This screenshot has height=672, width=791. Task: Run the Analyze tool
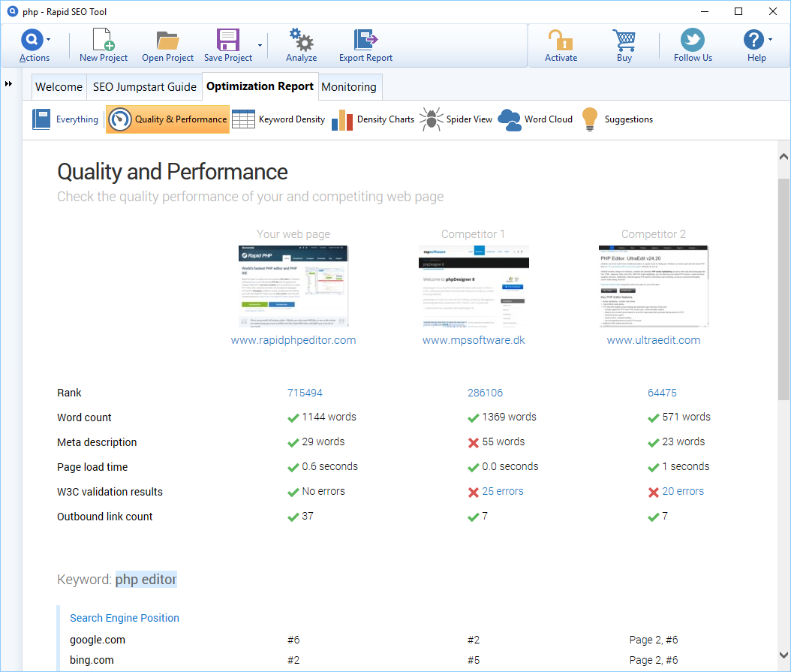point(301,45)
